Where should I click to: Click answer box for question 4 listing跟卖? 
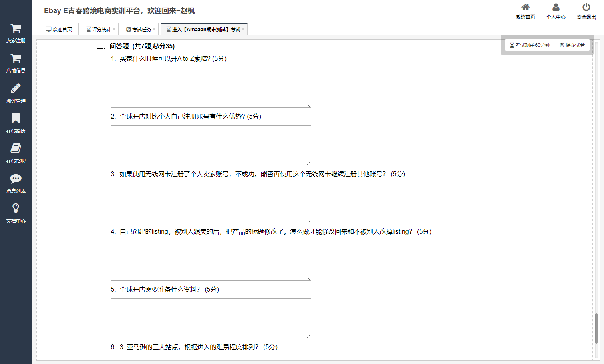(211, 261)
